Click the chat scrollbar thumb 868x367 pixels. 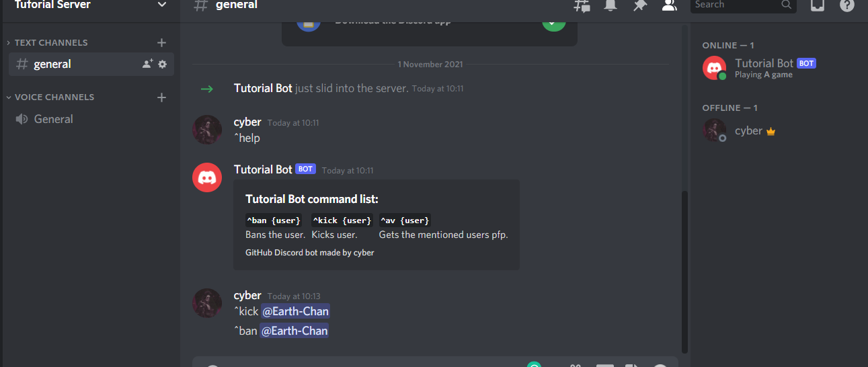[x=684, y=271]
